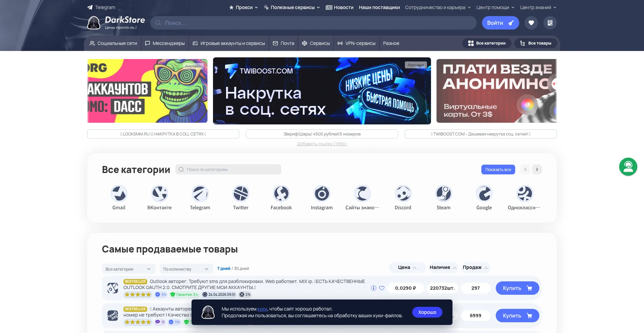The height and width of the screenshot is (333, 644).
Task: Expand the Прокси dropdown menu
Action: (x=244, y=7)
